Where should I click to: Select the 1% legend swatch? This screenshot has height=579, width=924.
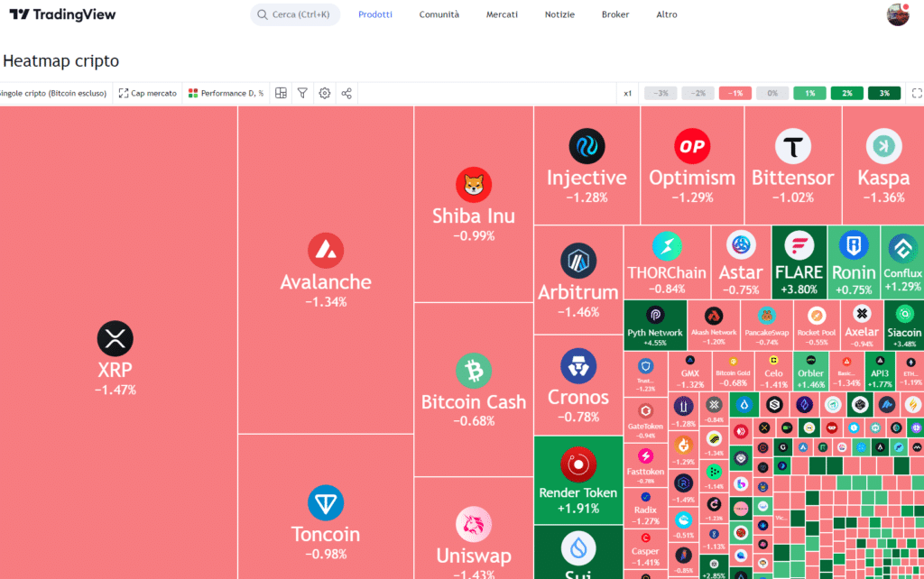pos(809,93)
